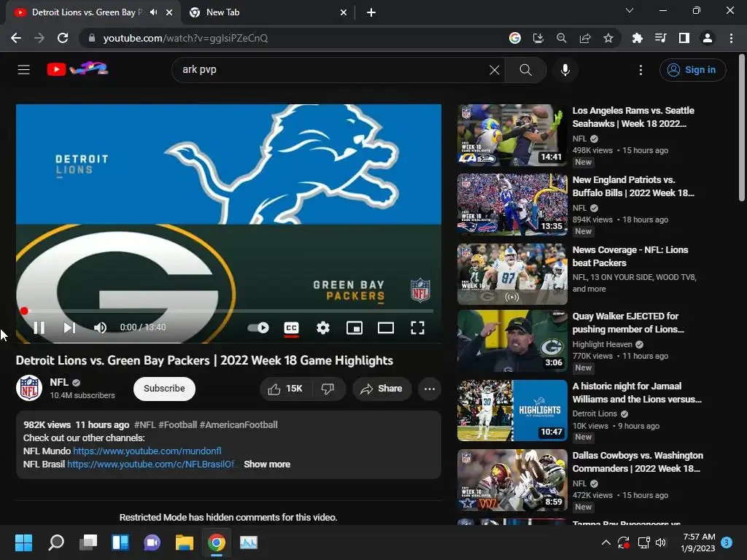Screen dimensions: 747x560
Task: Open Patriots vs. Bills video title
Action: click(633, 186)
